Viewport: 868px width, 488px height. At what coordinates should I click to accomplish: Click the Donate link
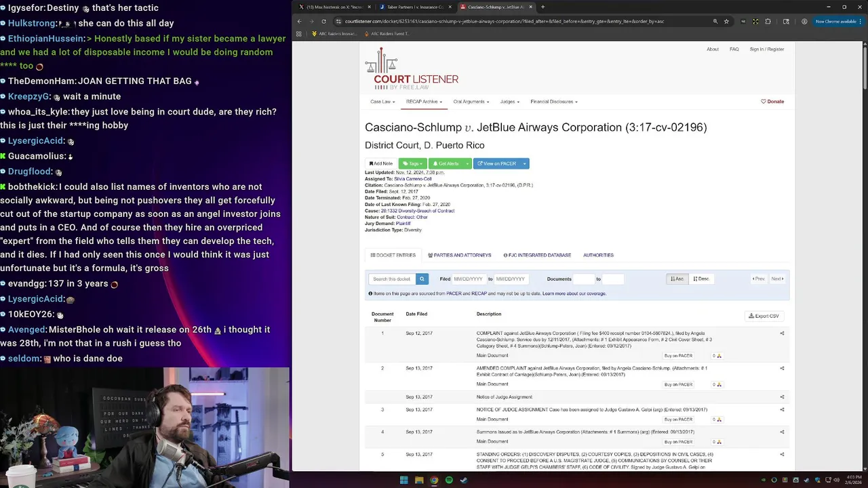click(772, 102)
